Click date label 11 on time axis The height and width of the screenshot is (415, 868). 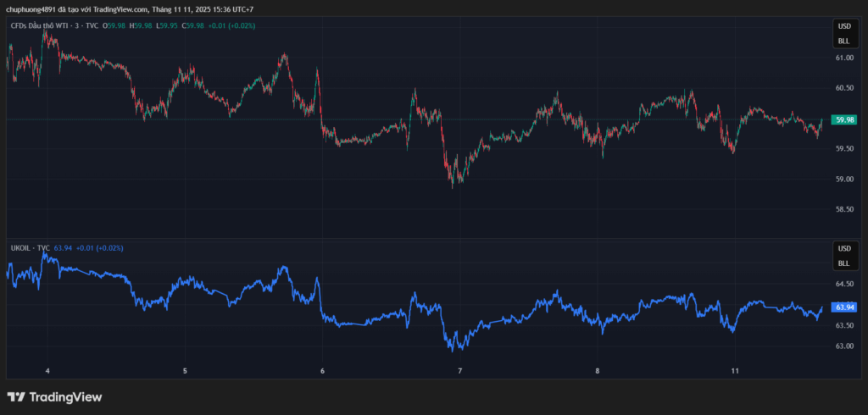(735, 371)
